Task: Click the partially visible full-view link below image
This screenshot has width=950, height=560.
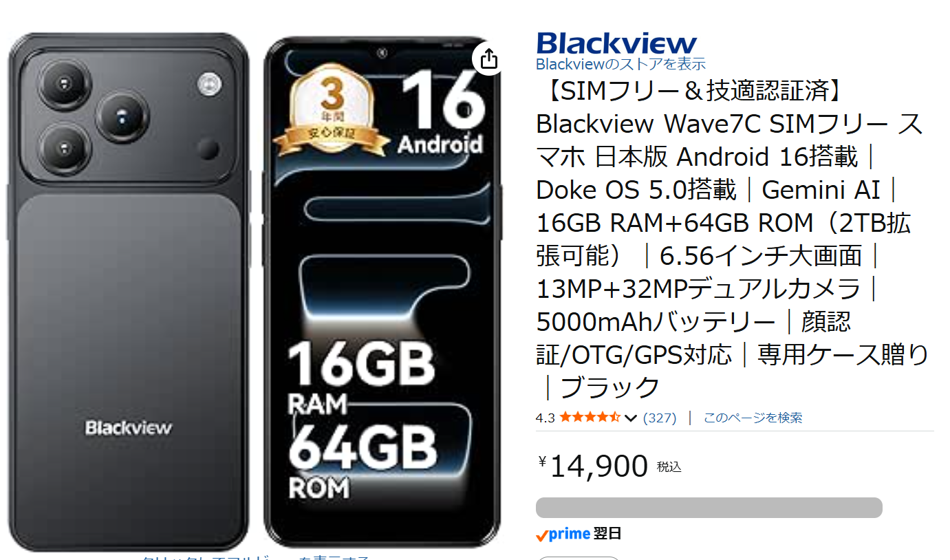Action: [x=256, y=557]
